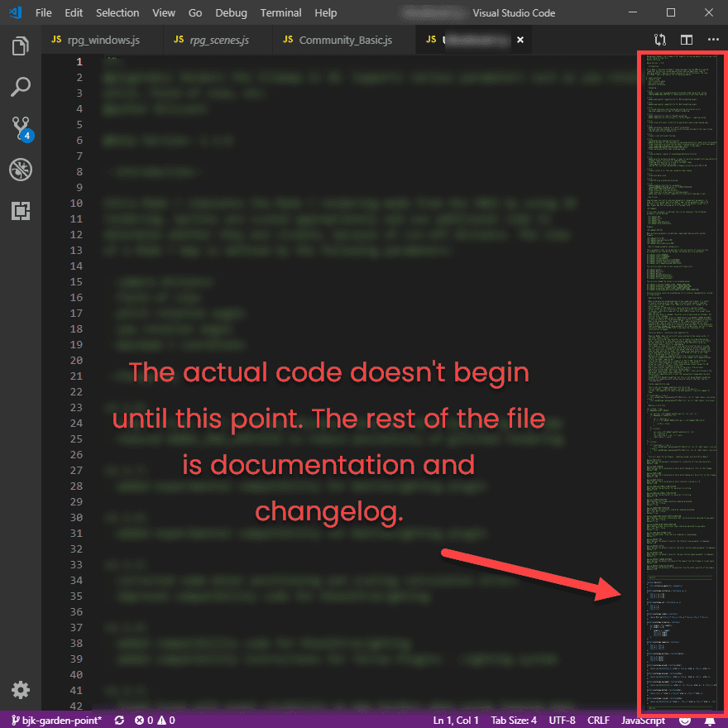Screen dimensions: 728x728
Task: Close the active unsaved editor tab
Action: [x=520, y=39]
